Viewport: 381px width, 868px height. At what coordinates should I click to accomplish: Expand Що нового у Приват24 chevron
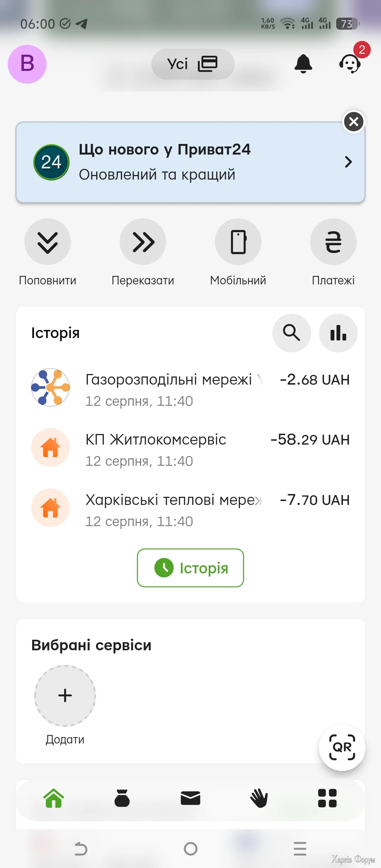coord(348,162)
